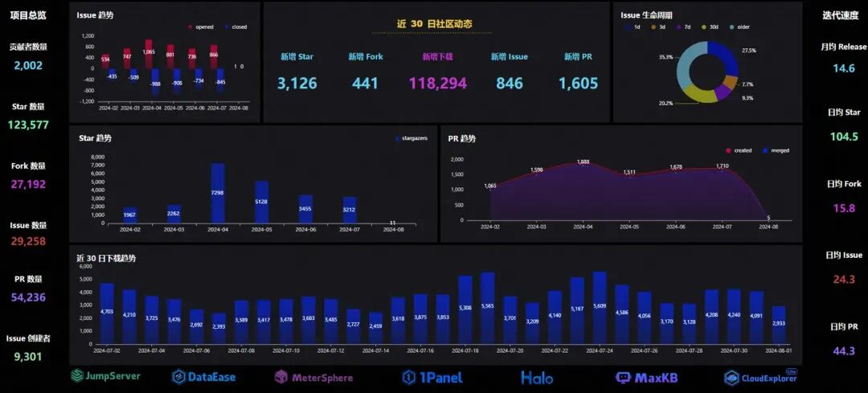Toggle the 7d legend item

(x=683, y=27)
